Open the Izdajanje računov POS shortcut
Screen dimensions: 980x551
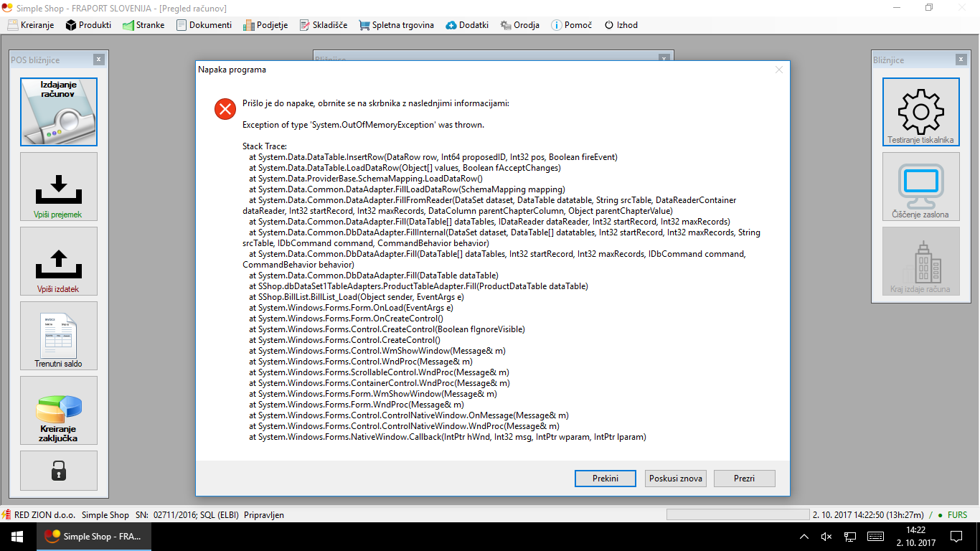[x=59, y=112]
